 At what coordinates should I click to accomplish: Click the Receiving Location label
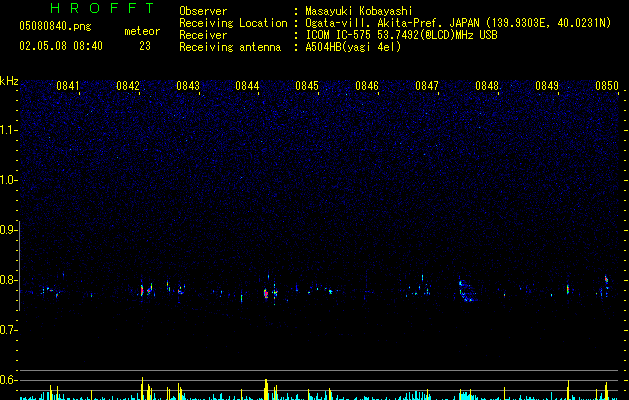(233, 23)
